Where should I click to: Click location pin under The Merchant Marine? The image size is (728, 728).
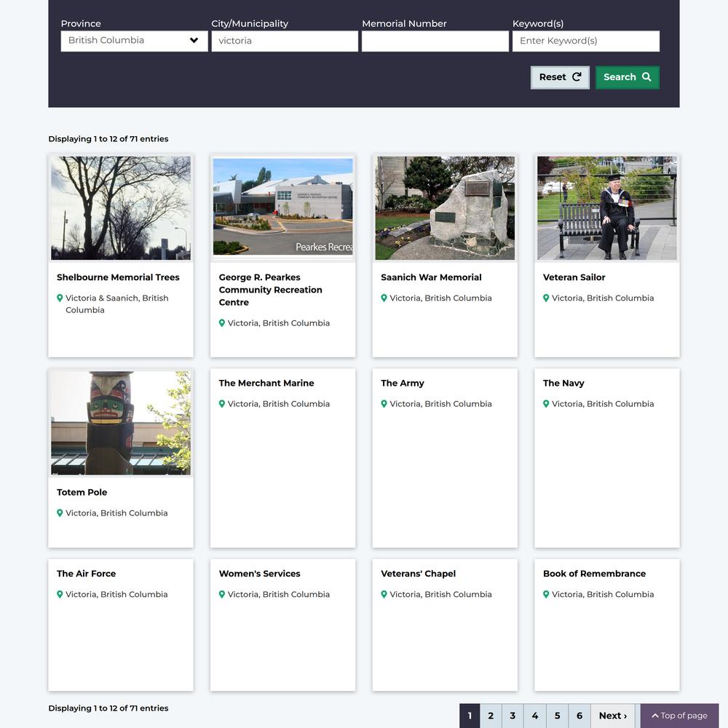click(x=222, y=404)
